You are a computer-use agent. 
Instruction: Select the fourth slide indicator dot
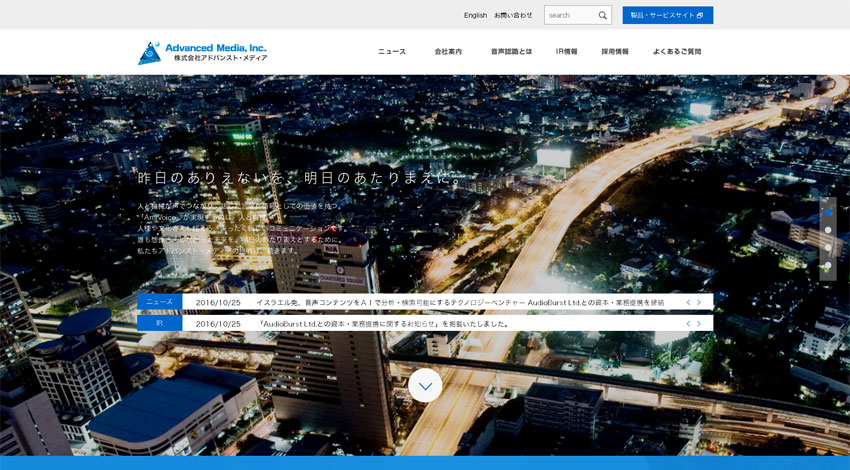tap(828, 265)
